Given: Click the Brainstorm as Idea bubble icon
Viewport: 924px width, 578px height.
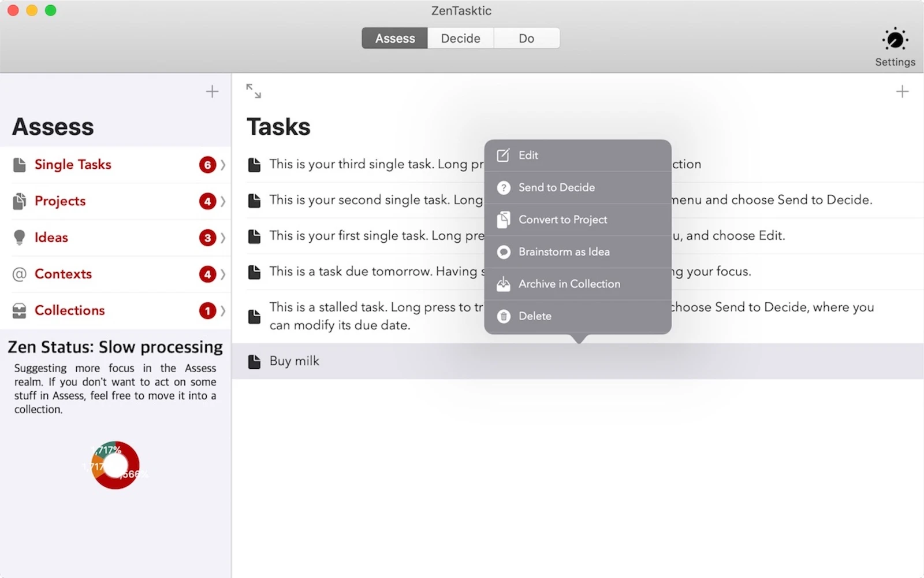Looking at the screenshot, I should tap(504, 252).
